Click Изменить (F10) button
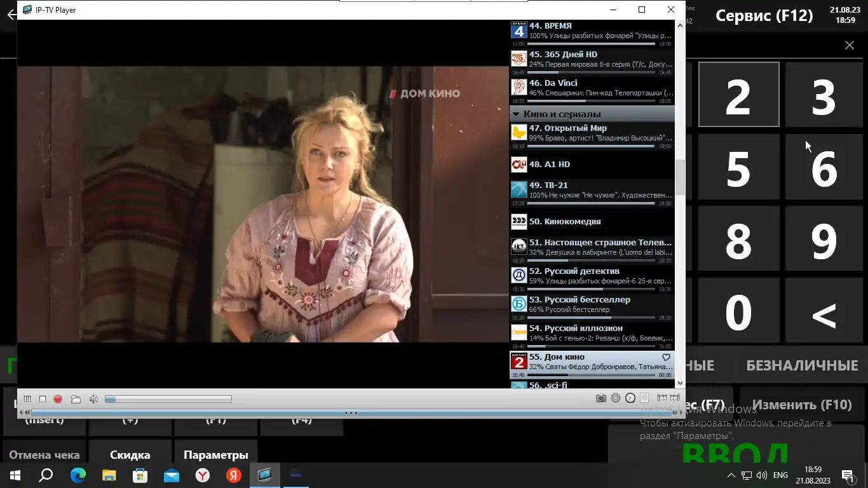 point(802,405)
